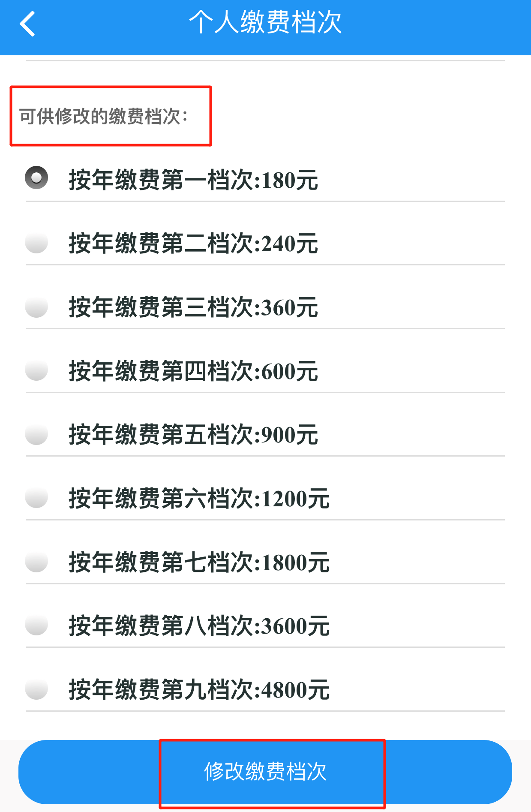The width and height of the screenshot is (531, 812).
Task: Tap the back arrow icon
Action: (x=27, y=24)
